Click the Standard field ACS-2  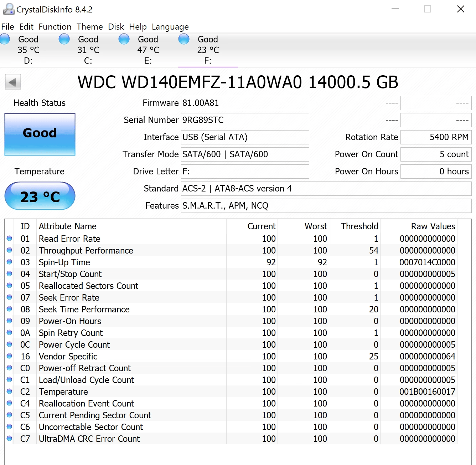(326, 189)
